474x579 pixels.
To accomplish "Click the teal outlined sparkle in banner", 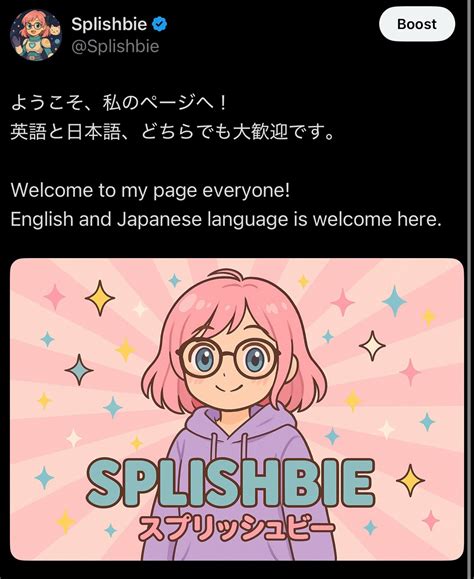I will pos(79,370).
